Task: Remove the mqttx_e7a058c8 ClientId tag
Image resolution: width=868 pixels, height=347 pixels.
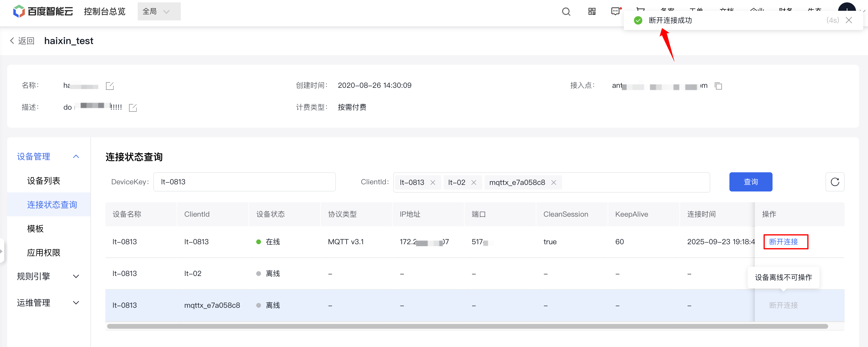Action: (x=554, y=182)
